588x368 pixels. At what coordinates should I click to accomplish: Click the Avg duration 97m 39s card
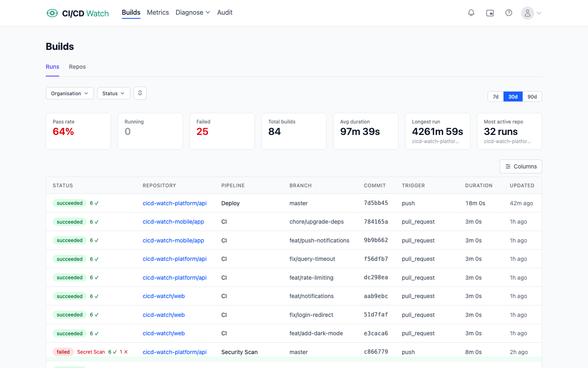pos(366,131)
